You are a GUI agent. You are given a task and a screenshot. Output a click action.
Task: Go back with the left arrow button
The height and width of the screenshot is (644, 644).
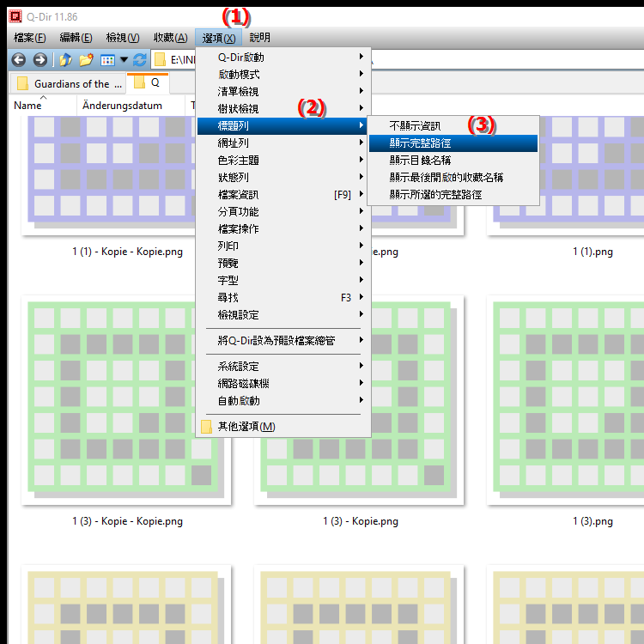tap(19, 60)
